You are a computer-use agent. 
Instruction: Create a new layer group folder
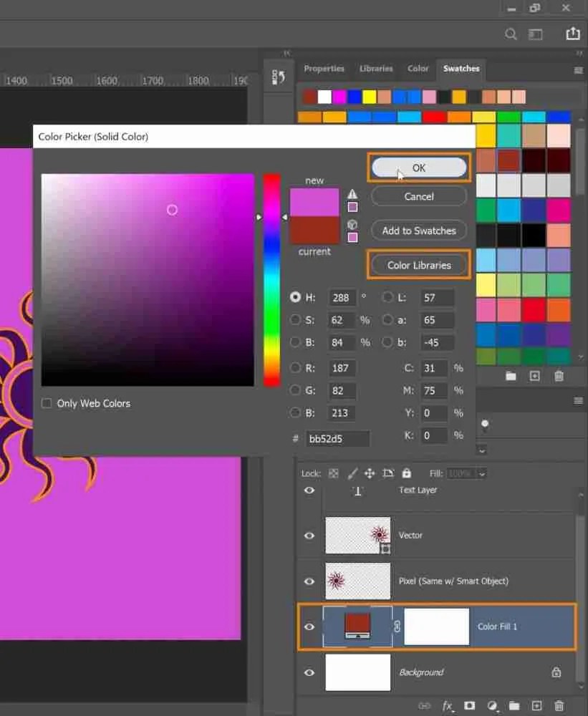tap(514, 705)
